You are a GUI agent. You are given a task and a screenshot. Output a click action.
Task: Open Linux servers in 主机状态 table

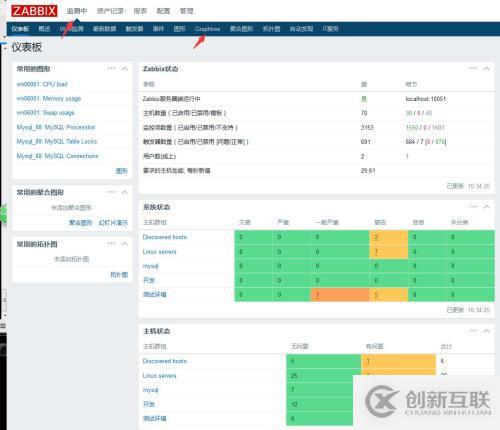[x=159, y=376]
